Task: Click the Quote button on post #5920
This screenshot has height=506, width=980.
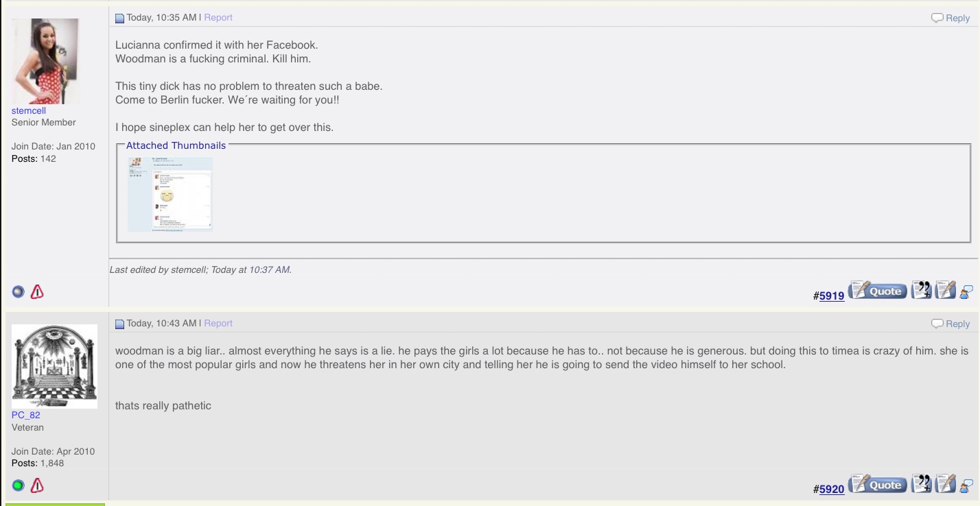Action: (x=877, y=485)
